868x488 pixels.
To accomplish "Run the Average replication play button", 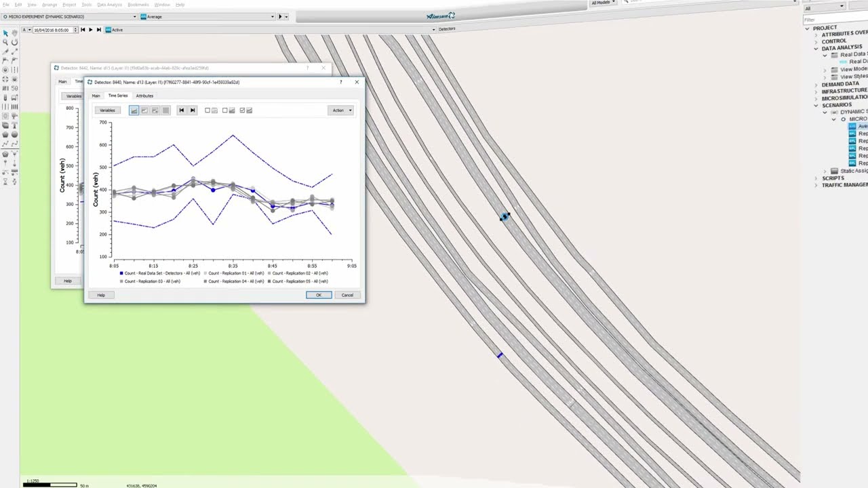I will pos(280,16).
